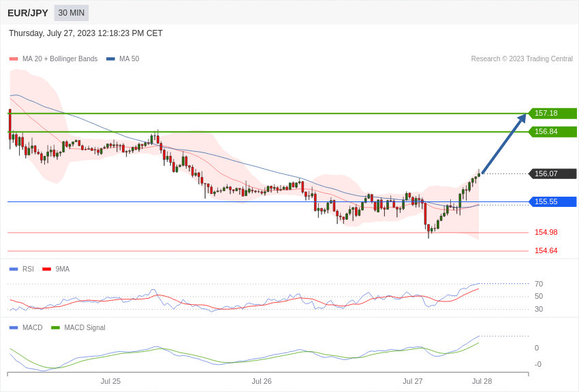Click the Research © 2023 Trading Central credit
The width and height of the screenshot is (579, 392).
522,59
